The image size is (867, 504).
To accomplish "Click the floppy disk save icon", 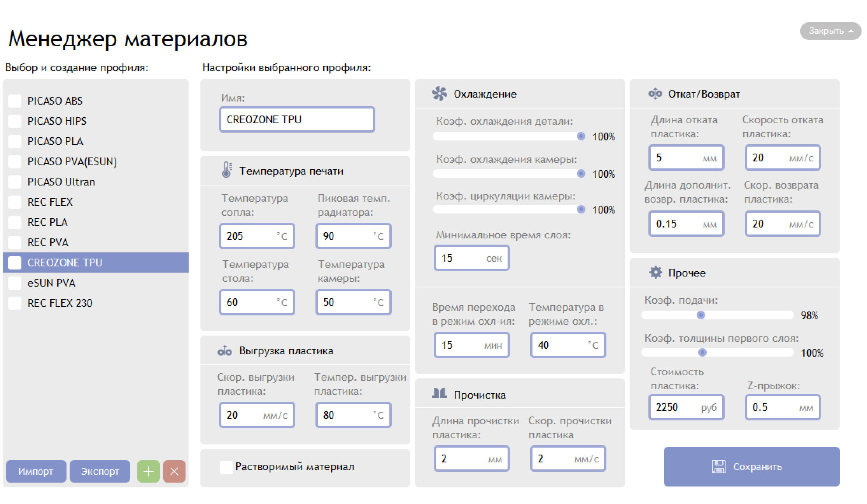I will tap(719, 467).
